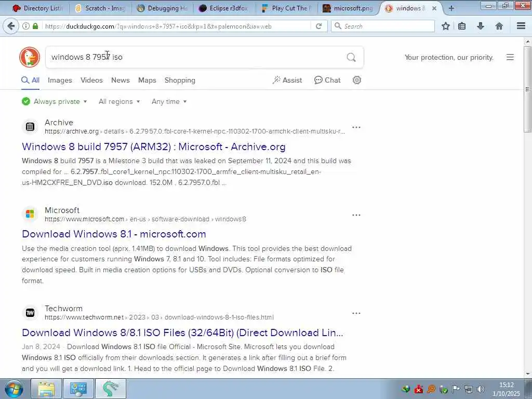The image size is (532, 399).
Task: Click the Archive site favicon
Action: pyautogui.click(x=30, y=127)
